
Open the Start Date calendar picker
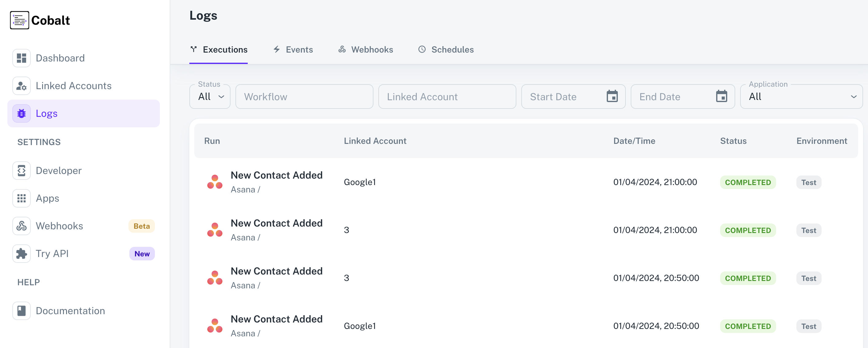pyautogui.click(x=613, y=96)
